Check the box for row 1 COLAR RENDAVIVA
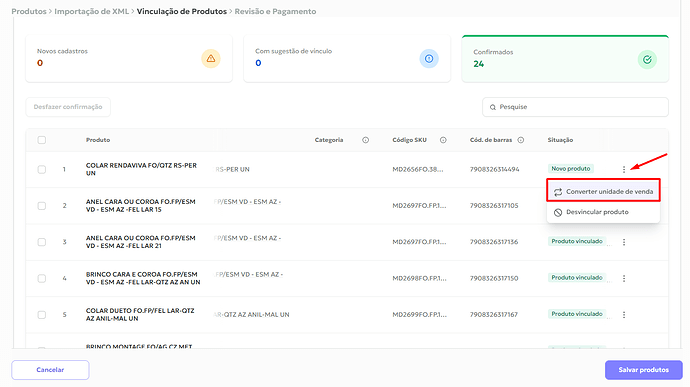The width and height of the screenshot is (690, 387). point(42,170)
